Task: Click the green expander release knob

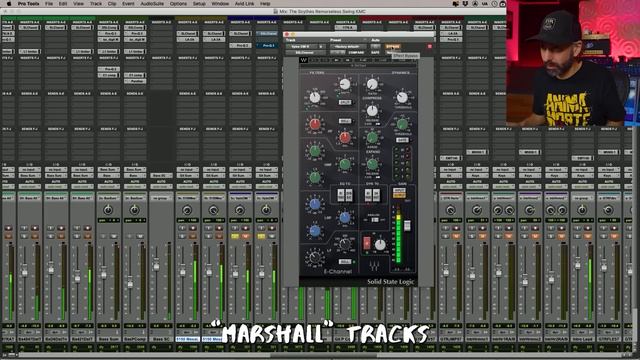Action: coord(372,164)
